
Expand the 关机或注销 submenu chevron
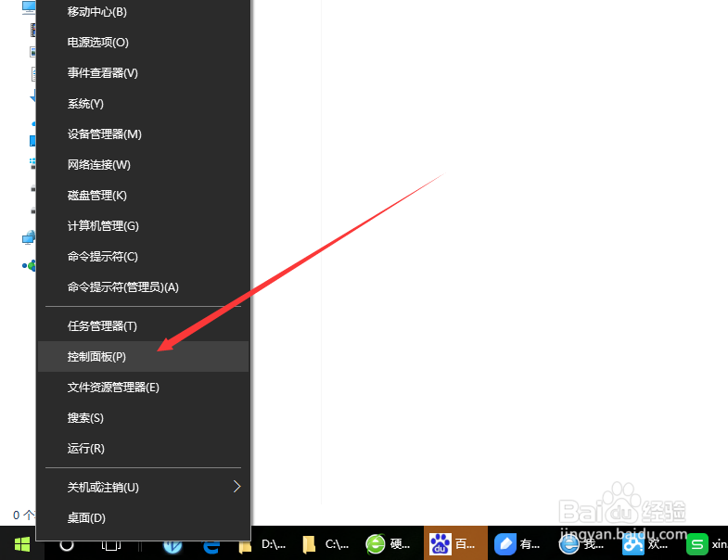(236, 487)
